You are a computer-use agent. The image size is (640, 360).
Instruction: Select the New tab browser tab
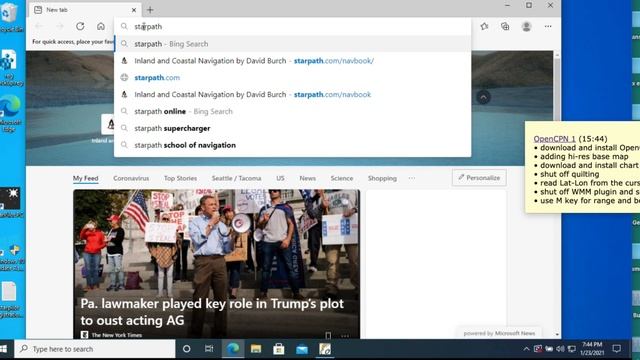(x=85, y=10)
